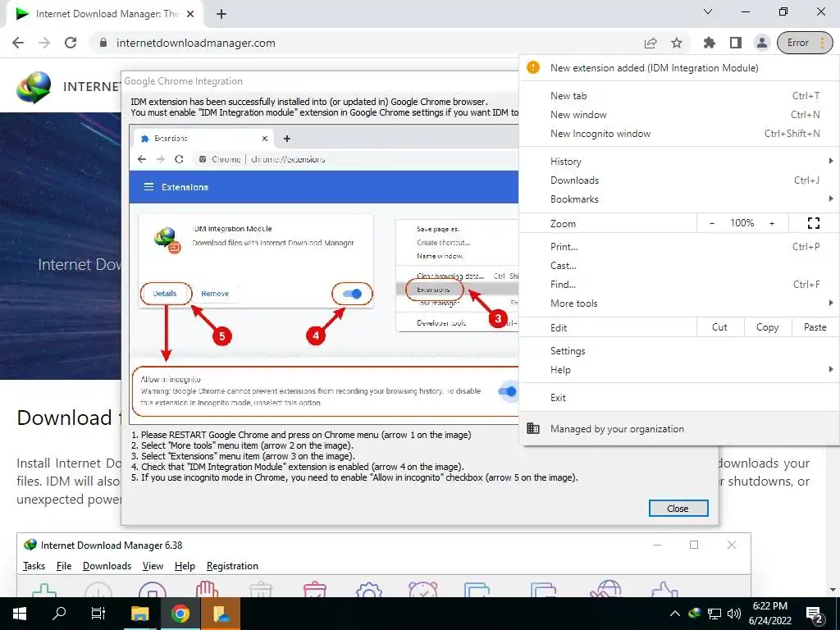Reload the internetdownloadmanager.com page

[71, 43]
